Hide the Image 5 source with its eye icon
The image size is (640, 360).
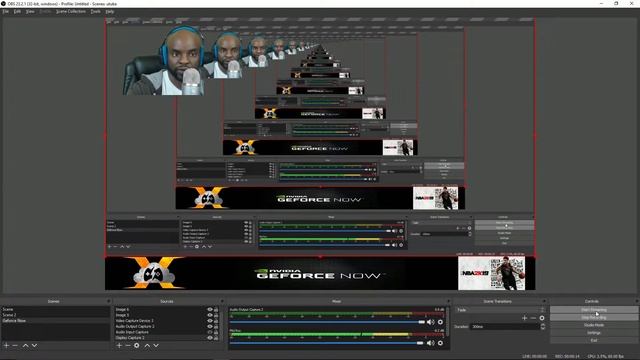[210, 315]
